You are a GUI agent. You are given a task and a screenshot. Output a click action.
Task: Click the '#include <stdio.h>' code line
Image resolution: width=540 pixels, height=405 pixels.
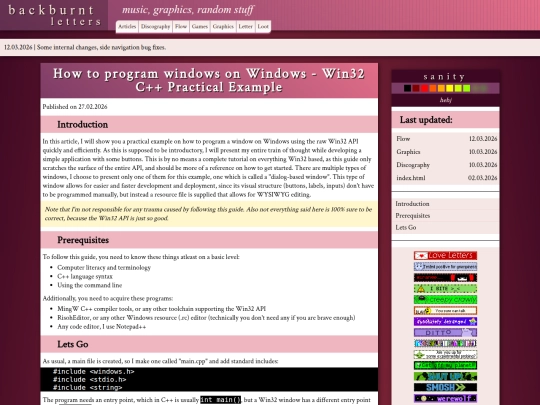(x=90, y=380)
